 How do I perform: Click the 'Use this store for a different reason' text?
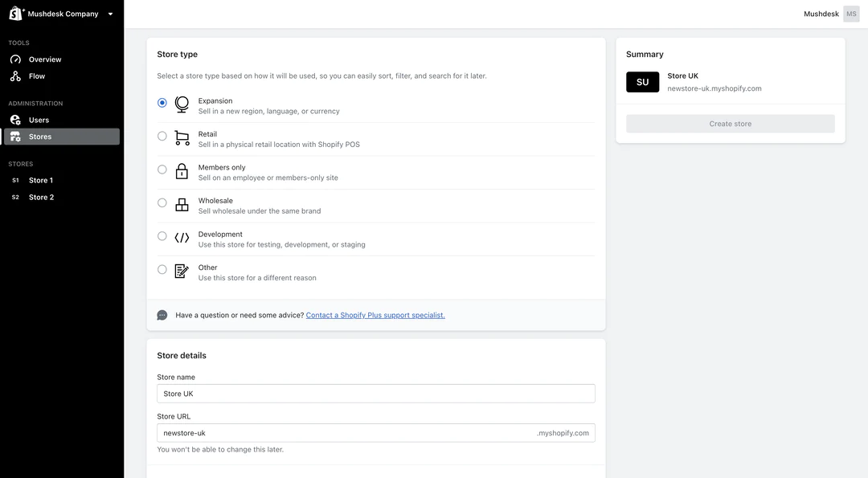click(x=257, y=278)
